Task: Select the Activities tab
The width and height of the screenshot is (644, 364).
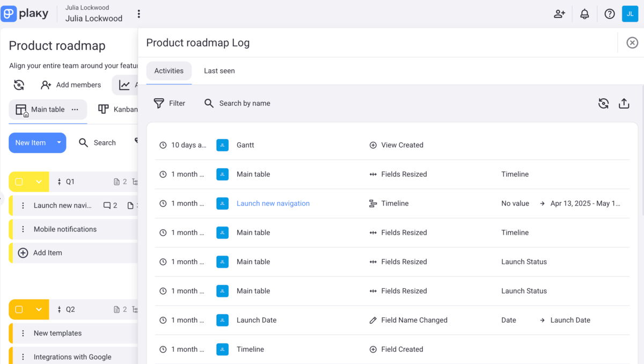Action: pyautogui.click(x=169, y=70)
